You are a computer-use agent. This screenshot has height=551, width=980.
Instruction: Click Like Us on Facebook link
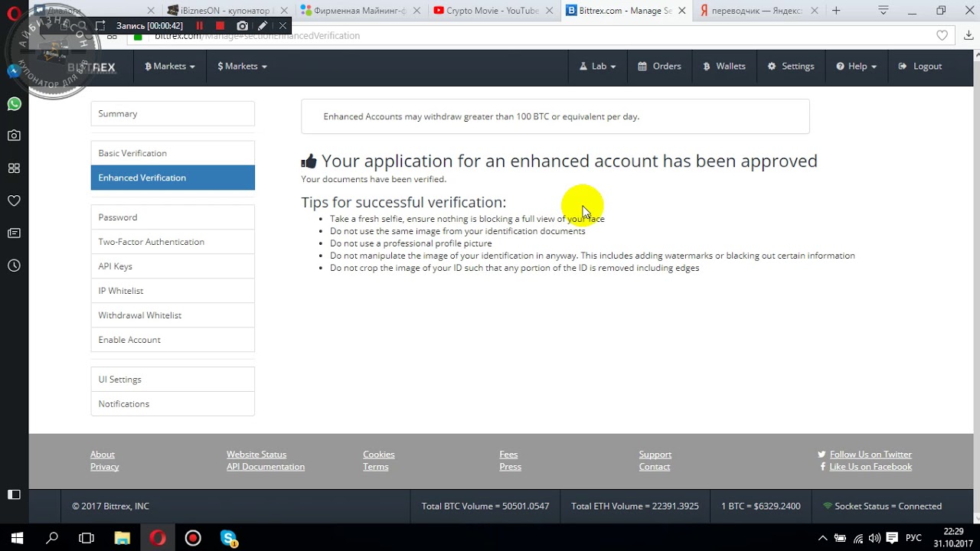(x=871, y=467)
